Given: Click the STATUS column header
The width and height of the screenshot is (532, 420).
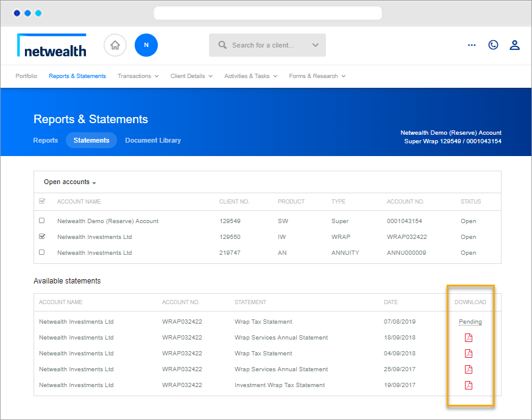Looking at the screenshot, I should 470,202.
